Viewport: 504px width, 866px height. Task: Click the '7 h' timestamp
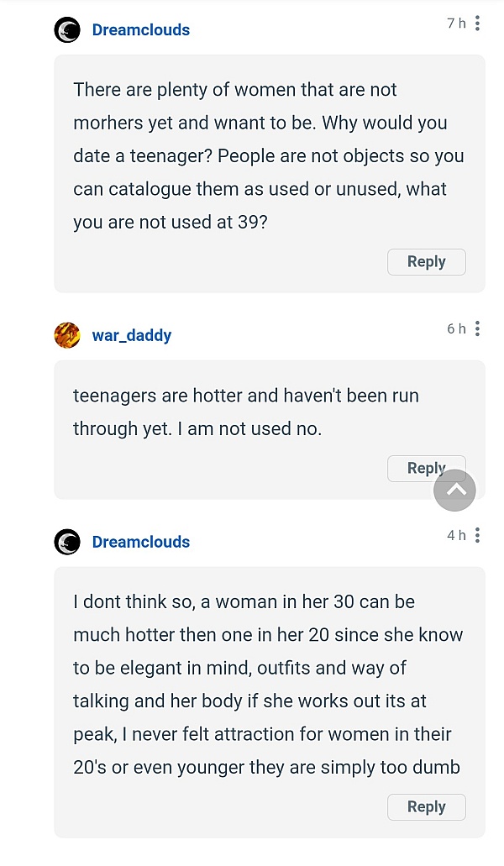tap(456, 24)
